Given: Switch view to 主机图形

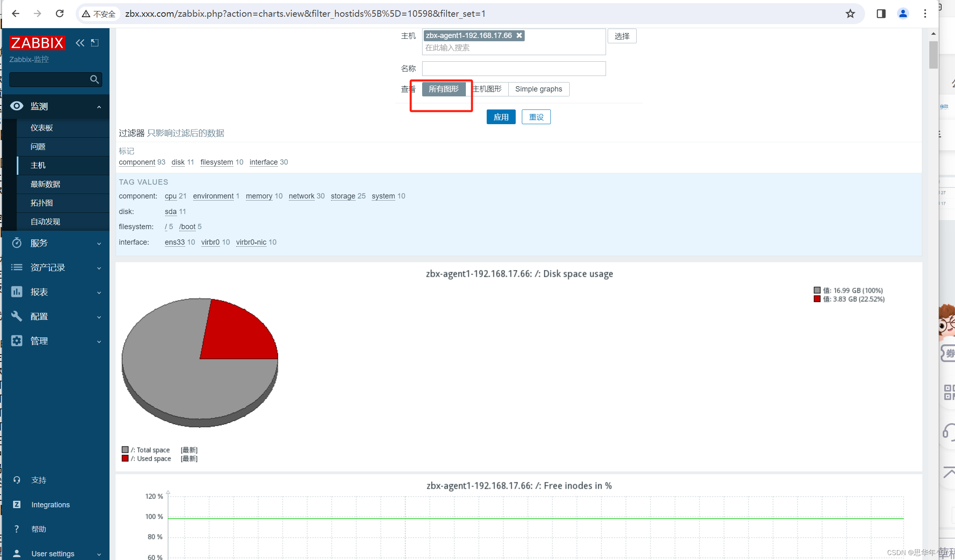Looking at the screenshot, I should 488,89.
